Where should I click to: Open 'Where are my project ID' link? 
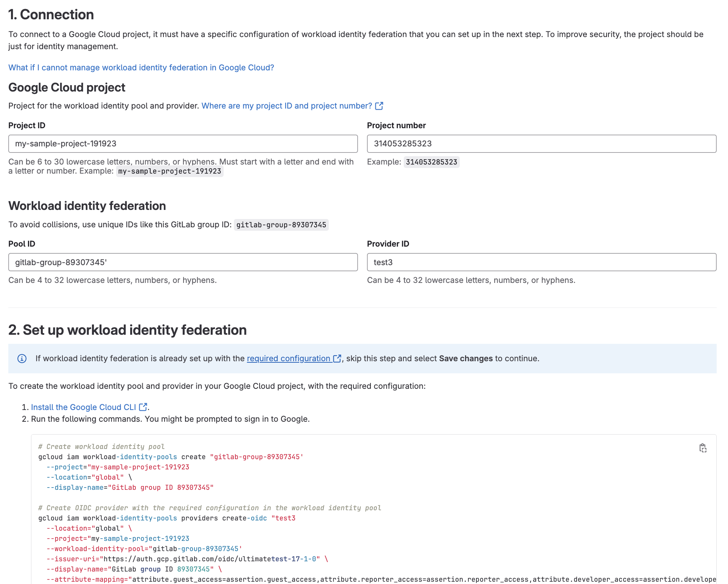(x=286, y=106)
